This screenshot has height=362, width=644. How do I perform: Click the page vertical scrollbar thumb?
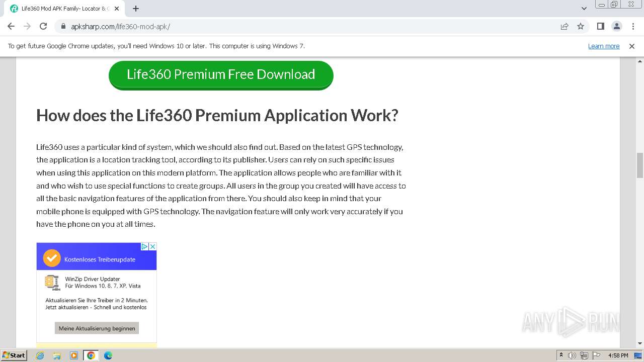coord(640,165)
